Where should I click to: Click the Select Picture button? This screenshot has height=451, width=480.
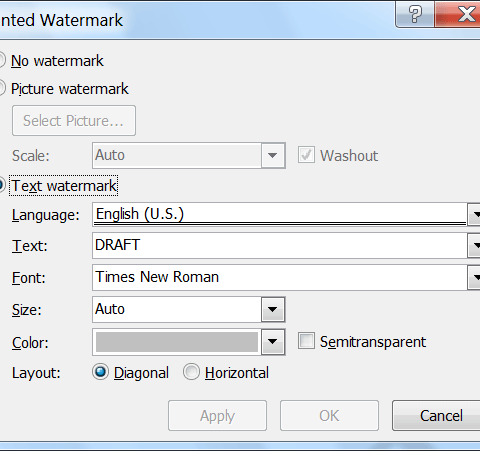(x=74, y=121)
